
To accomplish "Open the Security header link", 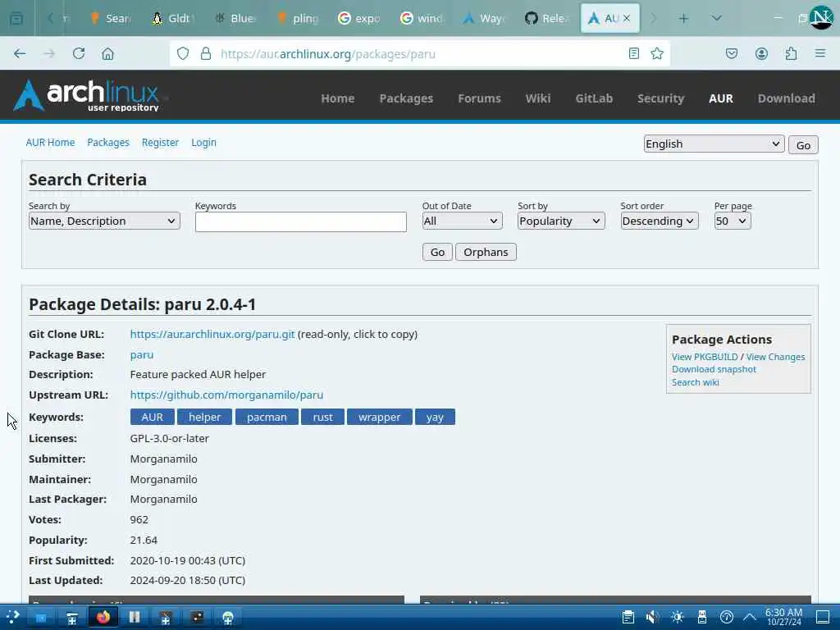I will (x=660, y=98).
